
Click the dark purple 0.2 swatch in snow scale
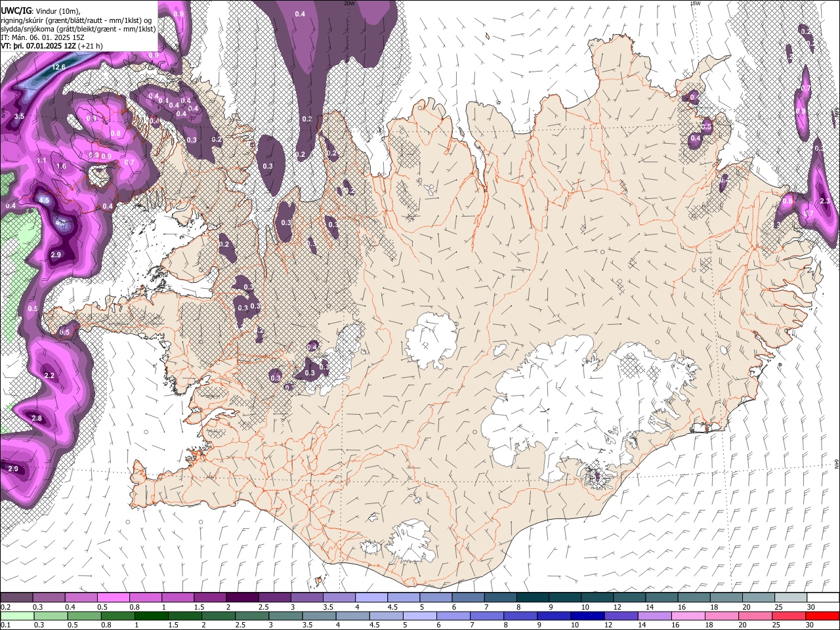point(16,598)
